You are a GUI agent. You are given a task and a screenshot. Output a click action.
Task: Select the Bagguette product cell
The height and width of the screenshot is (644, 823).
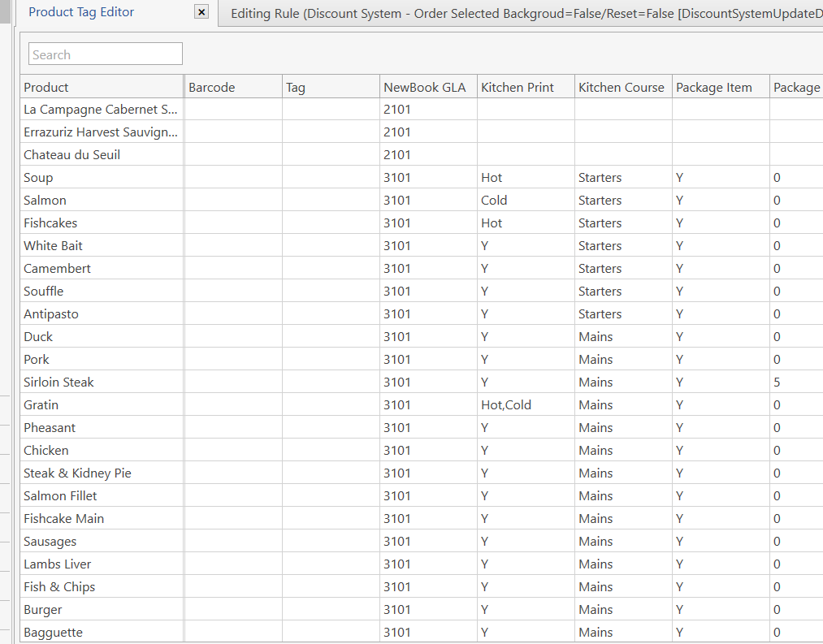point(102,632)
